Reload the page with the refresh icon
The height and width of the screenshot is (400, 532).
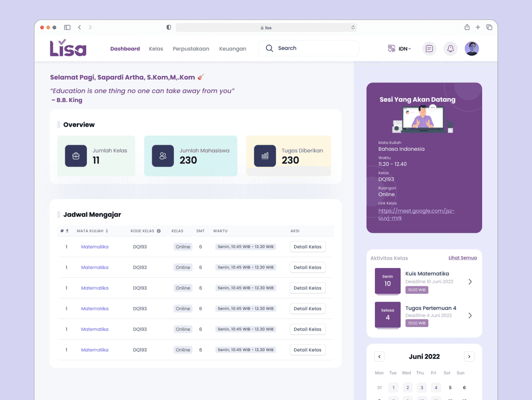click(x=353, y=28)
